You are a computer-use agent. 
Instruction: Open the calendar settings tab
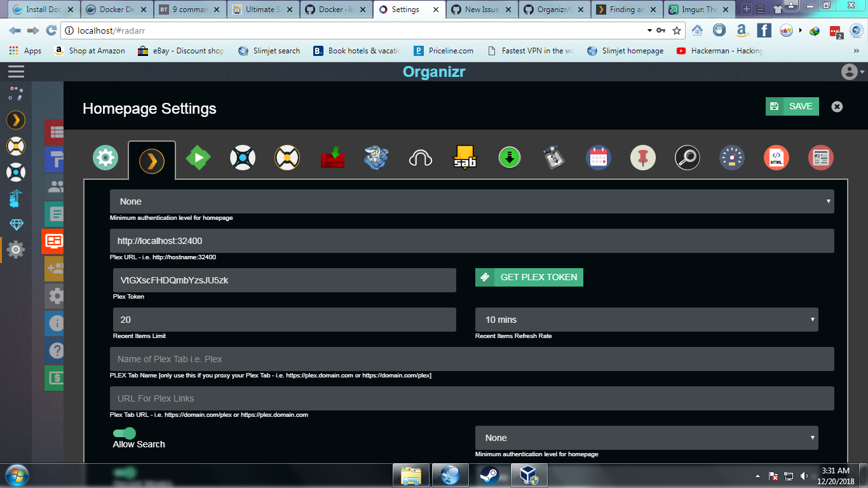pyautogui.click(x=598, y=158)
